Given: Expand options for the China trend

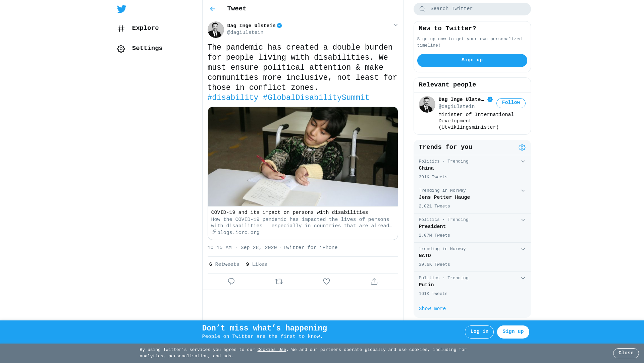Looking at the screenshot, I should point(523,162).
